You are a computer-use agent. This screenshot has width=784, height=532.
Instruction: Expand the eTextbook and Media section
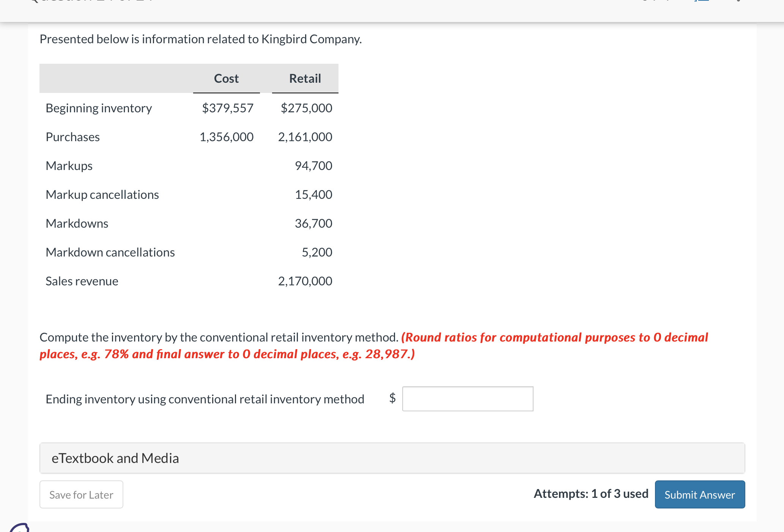[115, 458]
